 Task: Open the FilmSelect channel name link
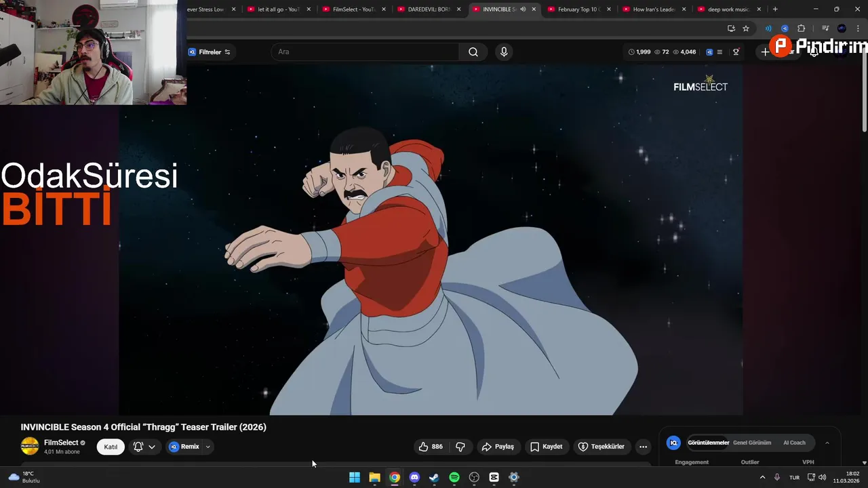[x=61, y=443]
